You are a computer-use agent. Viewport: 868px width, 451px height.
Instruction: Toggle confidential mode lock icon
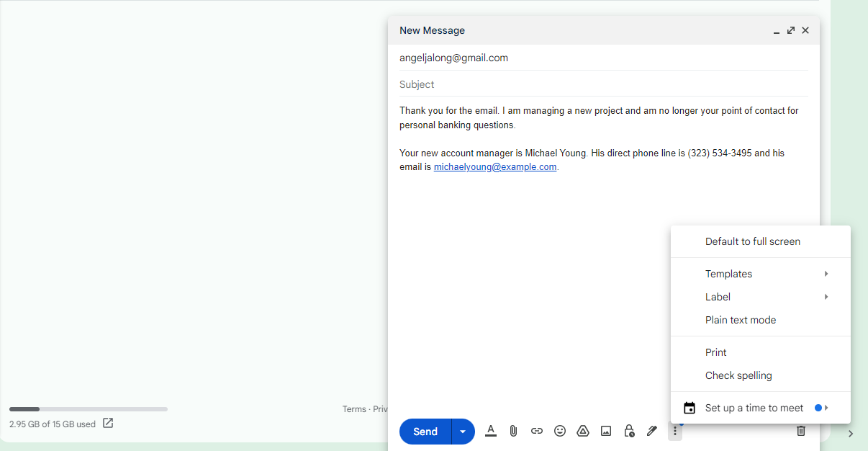[629, 431]
